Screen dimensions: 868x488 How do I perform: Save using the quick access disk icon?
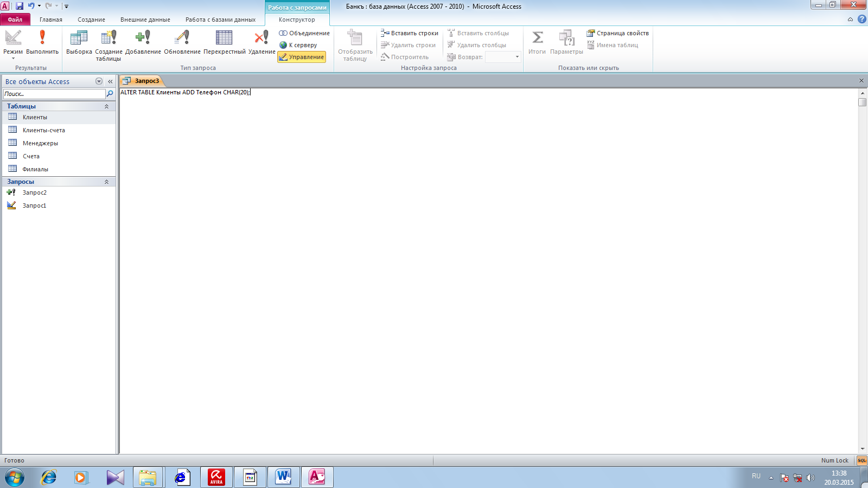pos(20,6)
